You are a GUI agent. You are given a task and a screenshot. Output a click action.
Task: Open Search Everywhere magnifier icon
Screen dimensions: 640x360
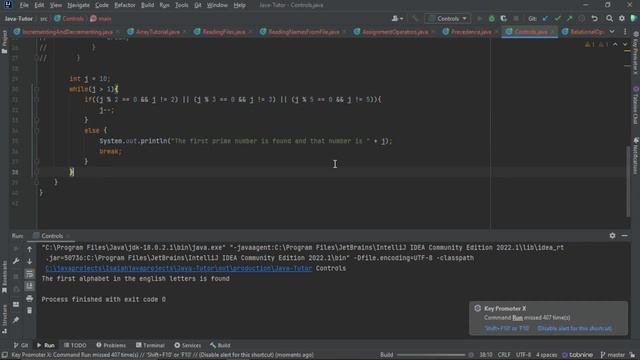point(609,19)
